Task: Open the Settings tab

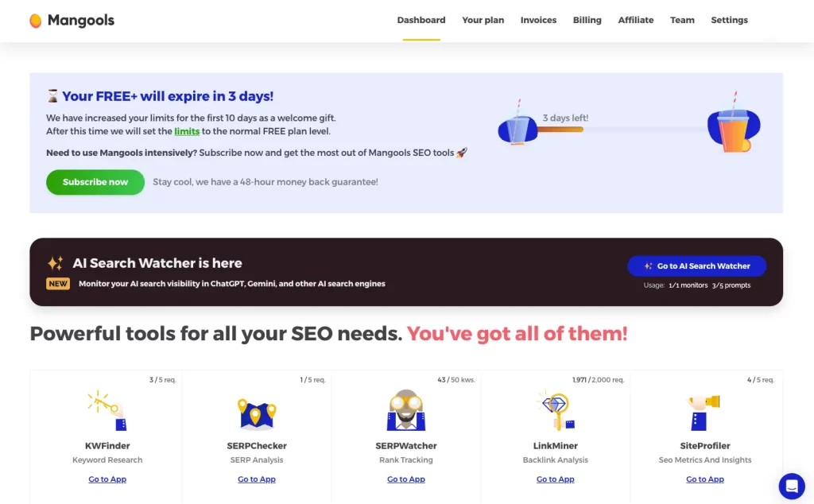Action: [x=729, y=21]
